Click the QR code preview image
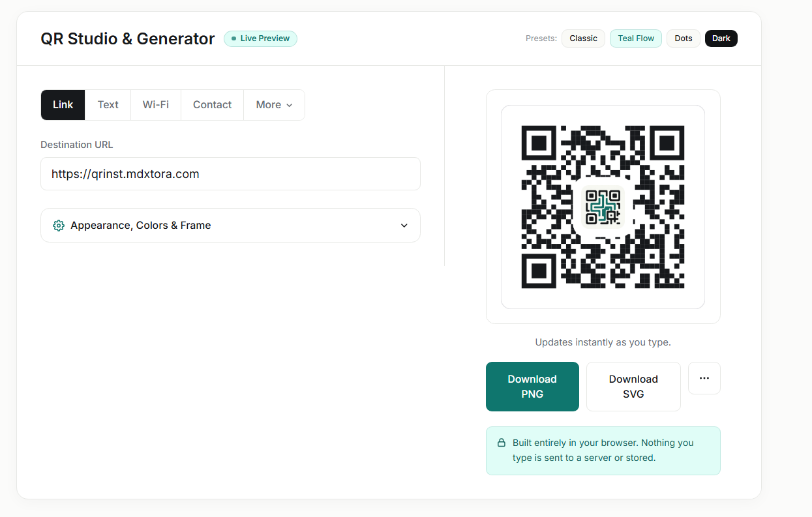Viewport: 812px width, 517px height. pos(603,207)
